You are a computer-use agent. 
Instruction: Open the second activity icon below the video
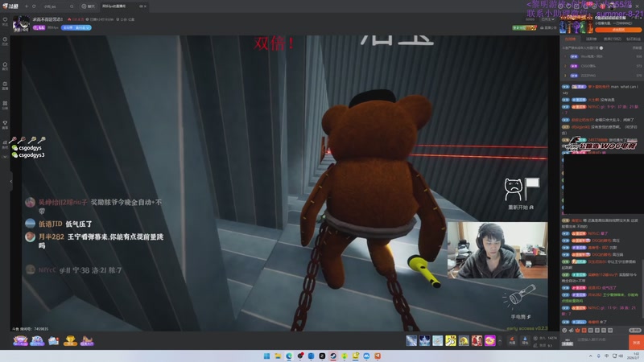(37, 340)
